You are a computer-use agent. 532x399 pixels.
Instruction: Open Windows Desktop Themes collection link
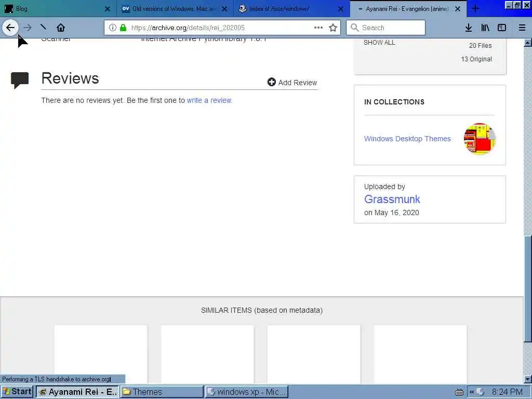[407, 139]
